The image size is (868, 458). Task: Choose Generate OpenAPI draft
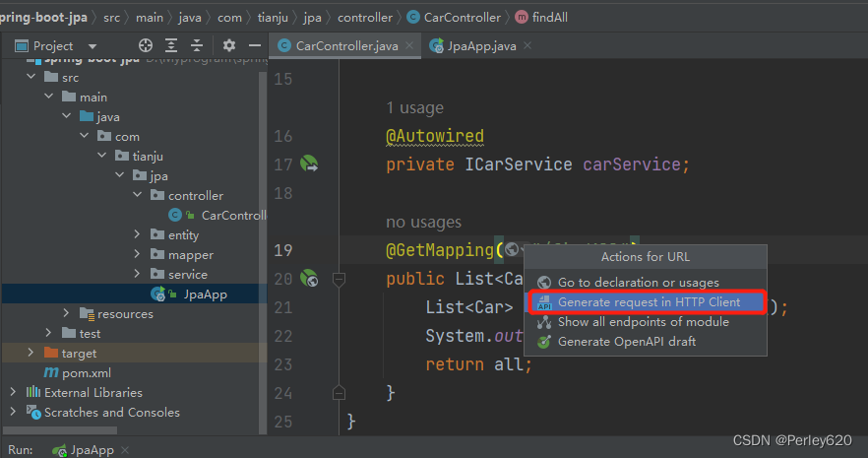point(646,342)
